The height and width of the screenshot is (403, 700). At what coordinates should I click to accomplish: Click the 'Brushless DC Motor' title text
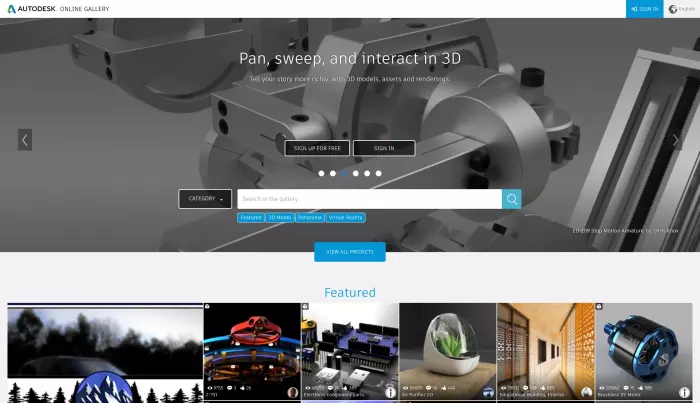point(619,395)
